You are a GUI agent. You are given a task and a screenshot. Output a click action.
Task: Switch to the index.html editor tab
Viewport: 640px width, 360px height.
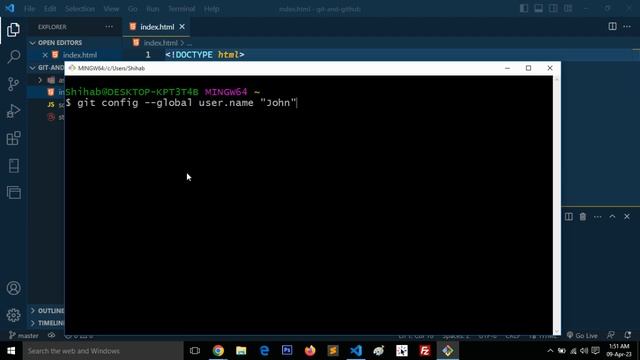pos(157,27)
